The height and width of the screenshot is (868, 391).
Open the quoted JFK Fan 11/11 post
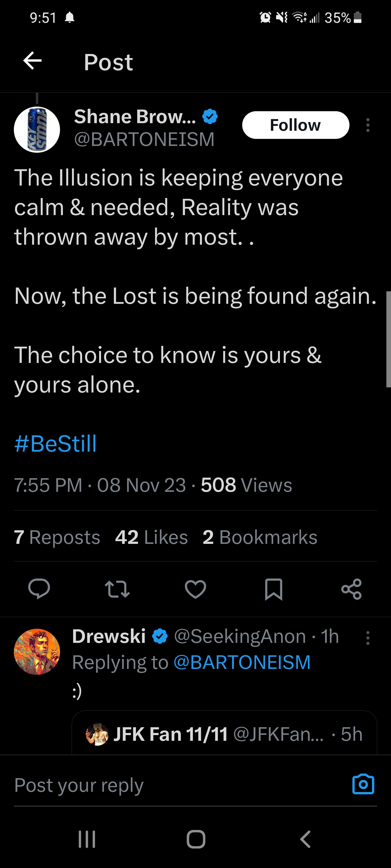coord(224,734)
